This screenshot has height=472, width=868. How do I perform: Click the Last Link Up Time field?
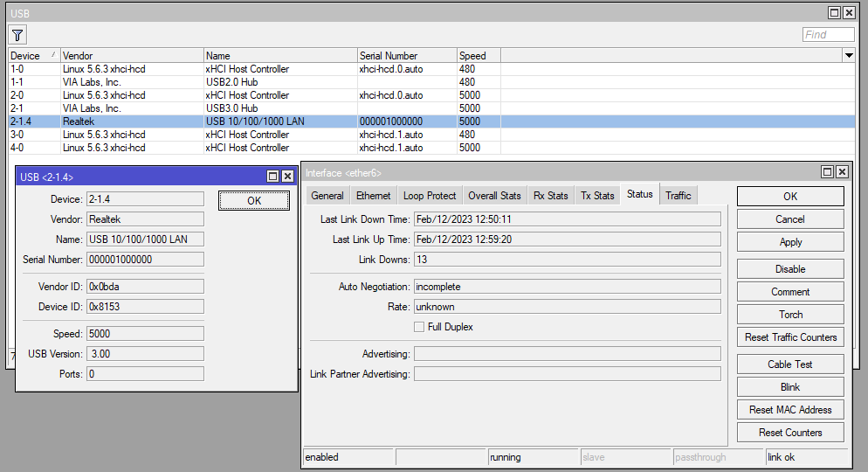click(568, 239)
